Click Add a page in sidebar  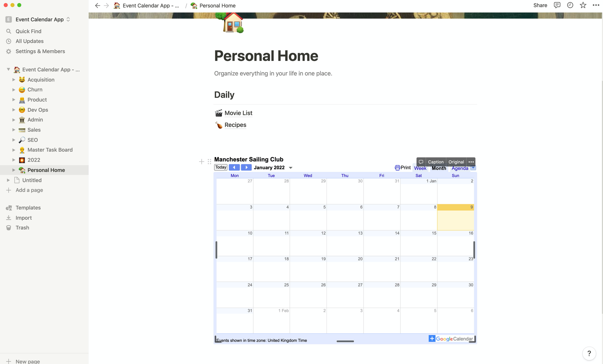point(29,190)
